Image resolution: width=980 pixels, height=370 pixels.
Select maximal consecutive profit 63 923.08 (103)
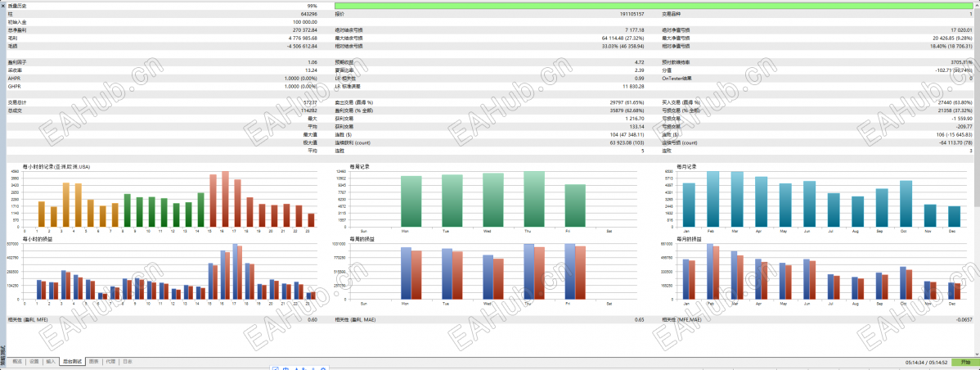625,143
